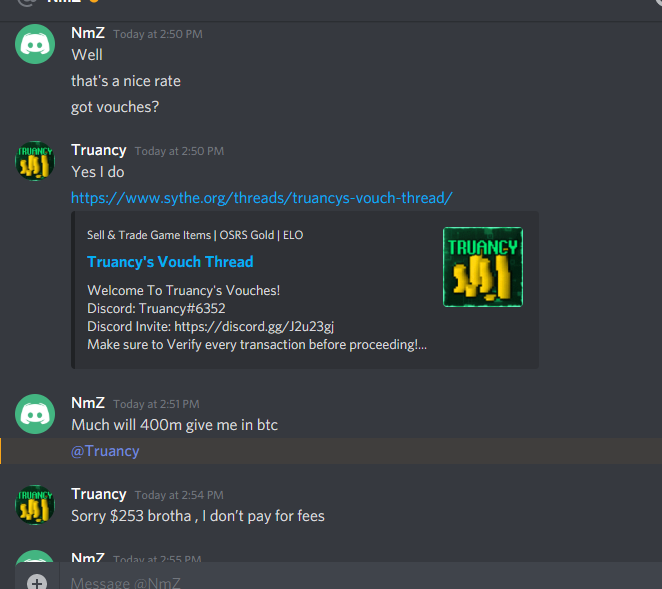Click Truancy username on the 2:50 PM message
This screenshot has width=662, height=589.
point(99,150)
